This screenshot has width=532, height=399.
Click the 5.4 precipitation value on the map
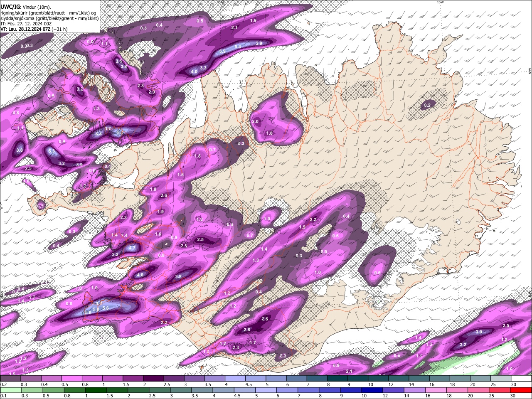(x=238, y=47)
